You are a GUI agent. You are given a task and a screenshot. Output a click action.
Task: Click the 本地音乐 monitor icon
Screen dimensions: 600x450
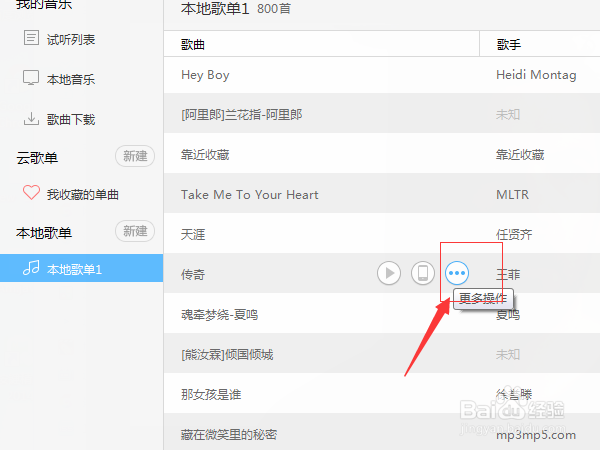pos(31,78)
